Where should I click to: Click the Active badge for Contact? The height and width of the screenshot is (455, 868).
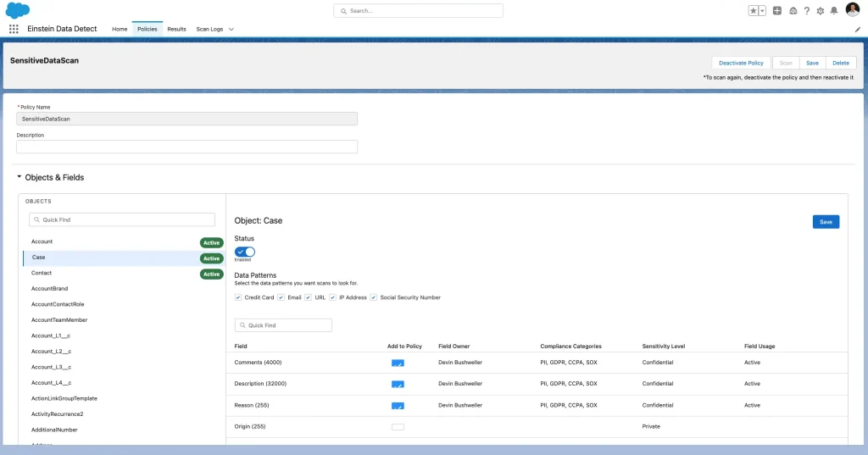[x=211, y=274]
